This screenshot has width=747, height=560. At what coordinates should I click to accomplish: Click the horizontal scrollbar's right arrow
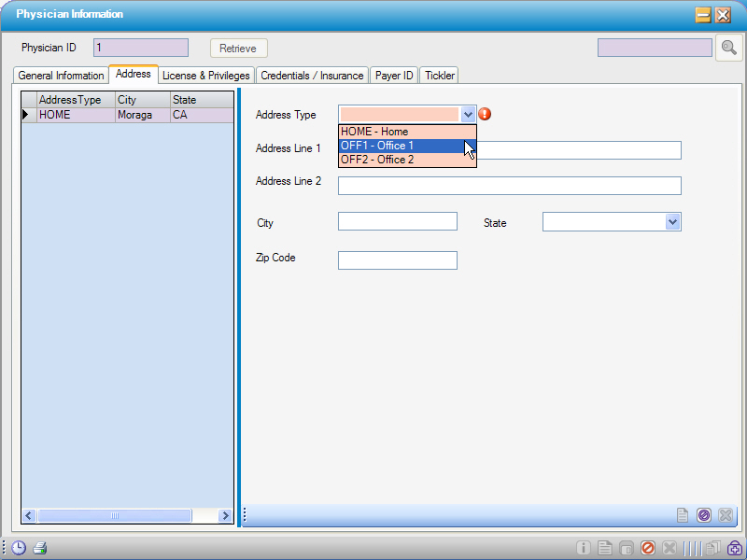pos(225,515)
